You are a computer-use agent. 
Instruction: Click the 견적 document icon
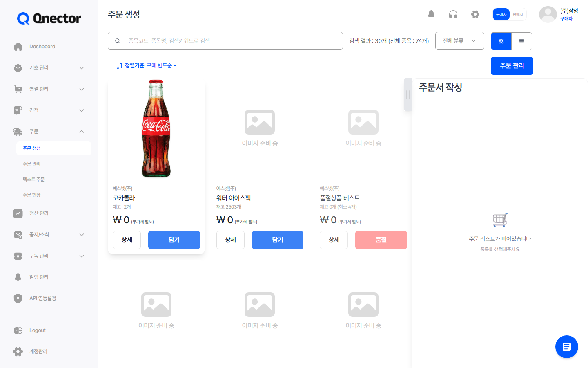tap(18, 110)
